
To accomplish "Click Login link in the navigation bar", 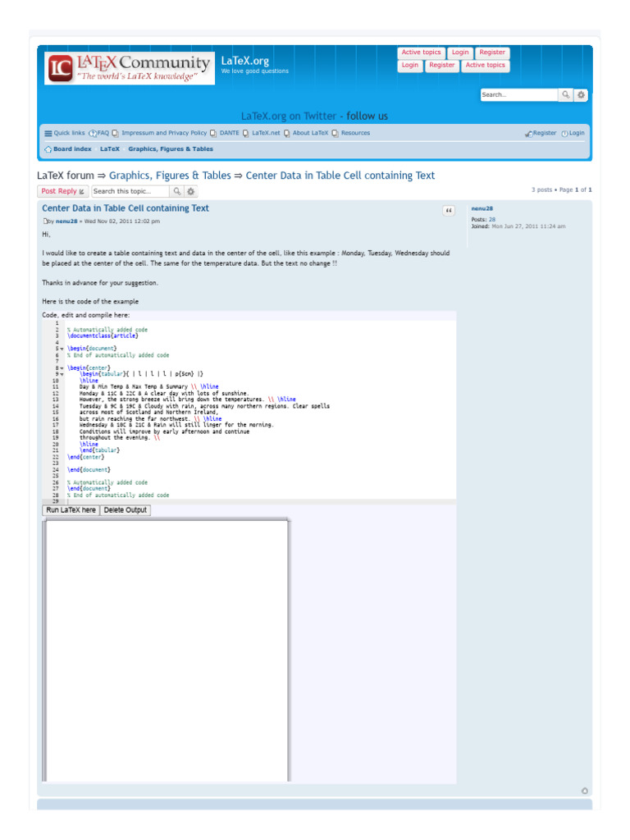I will click(577, 133).
